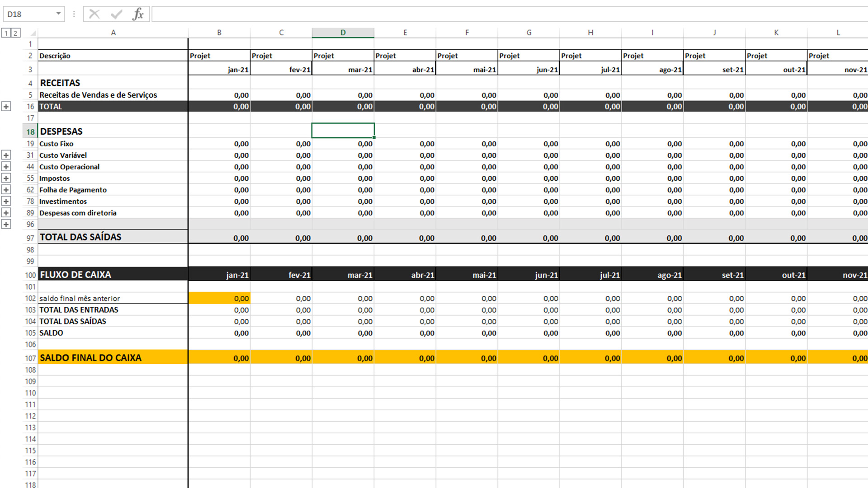Select column D header
868x488 pixels.
(343, 33)
